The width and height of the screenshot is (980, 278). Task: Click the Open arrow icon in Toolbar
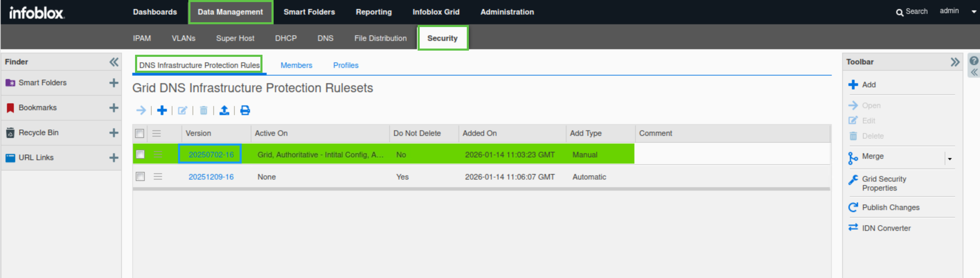click(x=853, y=105)
